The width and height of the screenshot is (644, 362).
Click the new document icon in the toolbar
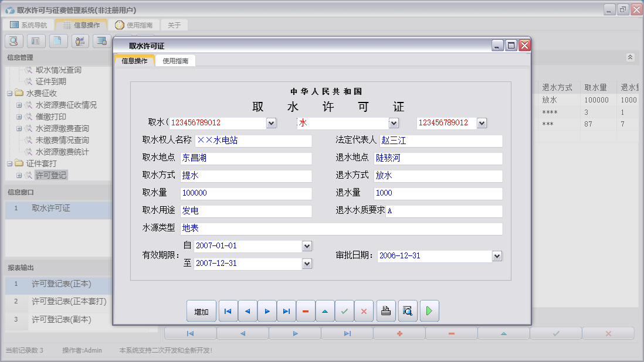pyautogui.click(x=58, y=42)
